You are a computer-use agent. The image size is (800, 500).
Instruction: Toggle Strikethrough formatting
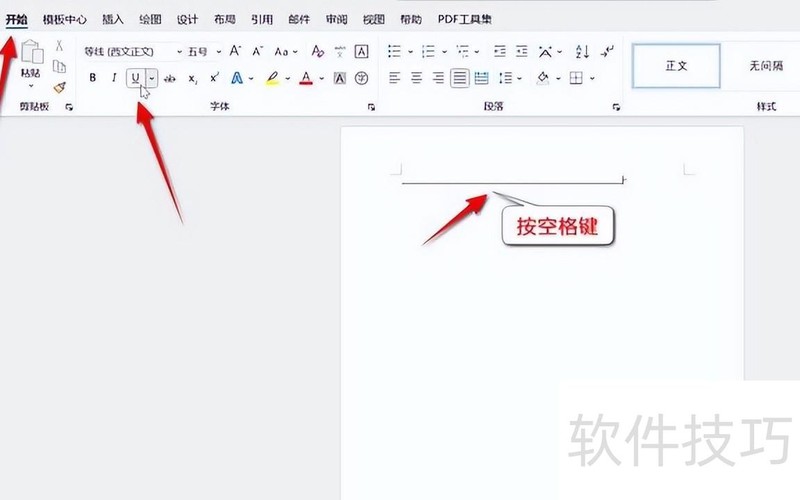point(170,79)
